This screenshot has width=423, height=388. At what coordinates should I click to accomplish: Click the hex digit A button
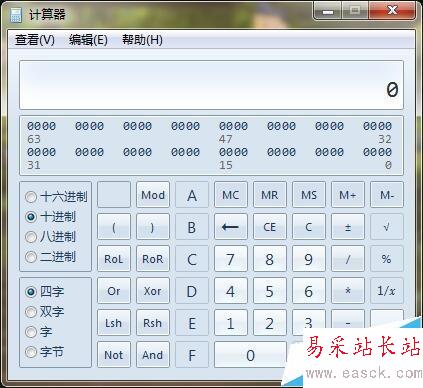point(192,195)
